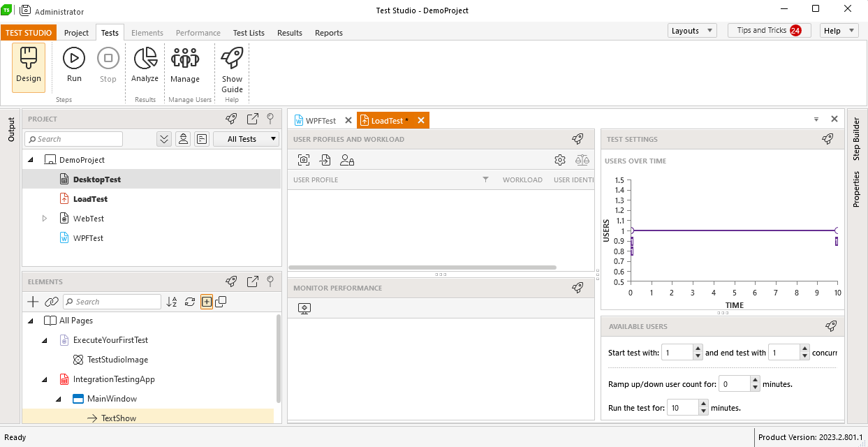Select the TestStudioImage element

117,360
